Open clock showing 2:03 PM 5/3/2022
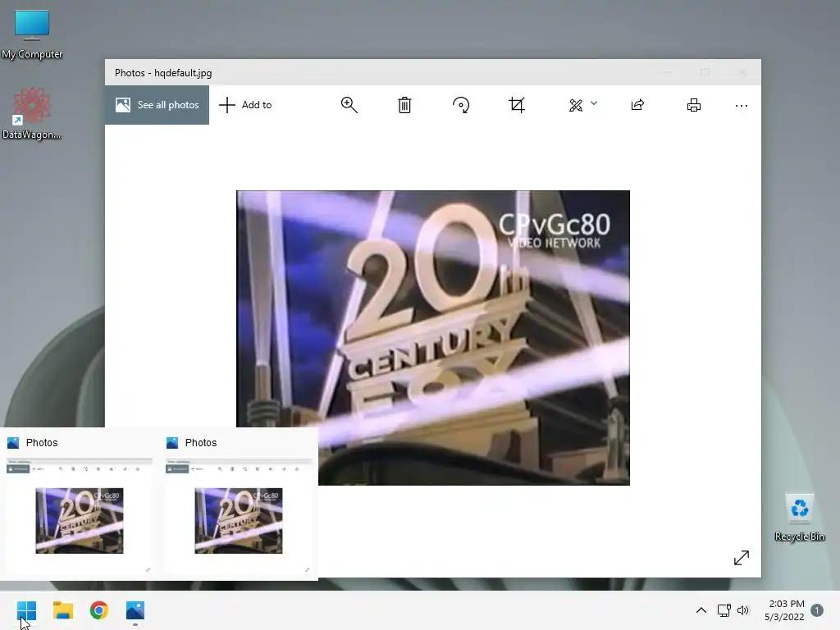Viewport: 840px width, 630px height. (784, 610)
